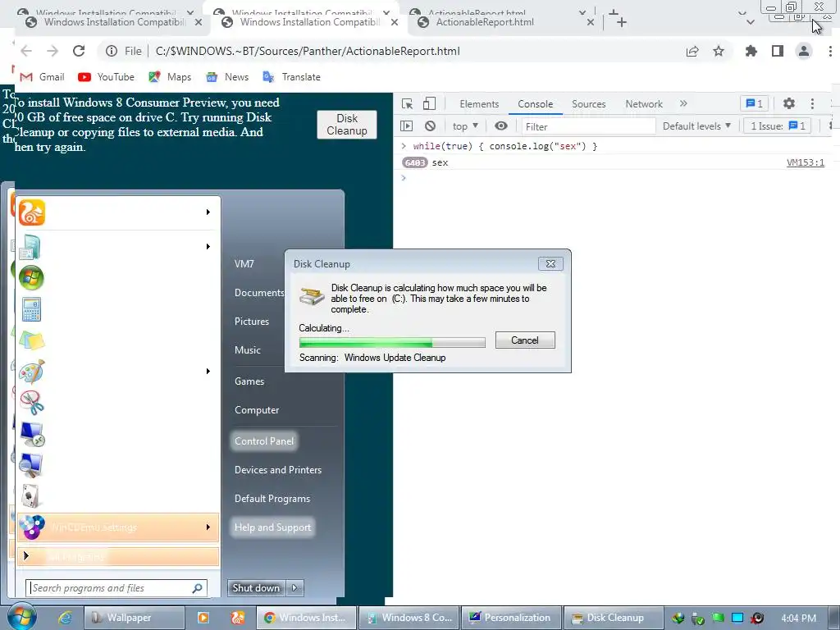Open UC Browser from the Start menu
The width and height of the screenshot is (840, 630).
point(32,212)
